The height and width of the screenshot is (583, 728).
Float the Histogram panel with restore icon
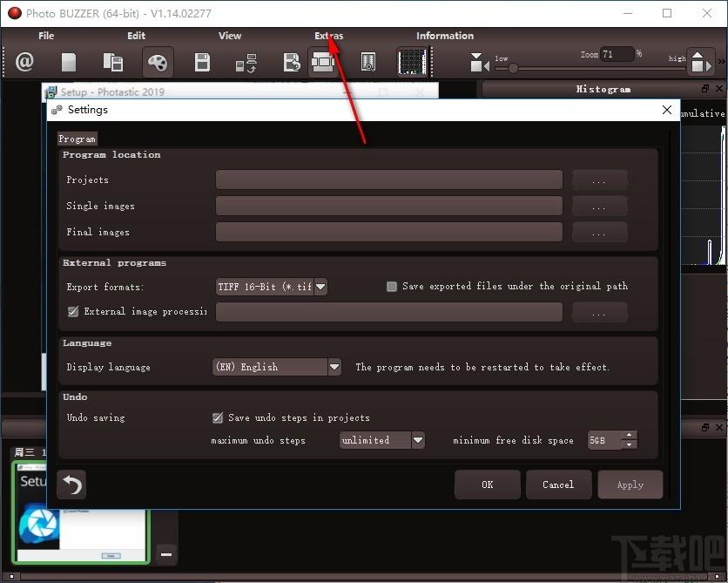[x=705, y=88]
